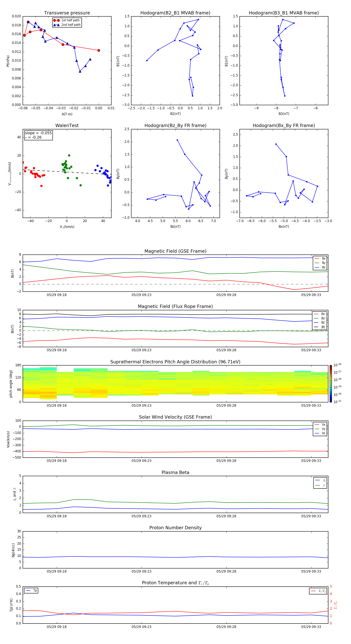Click the 'Vsw(km/s)' axis label
351x644 pixels.
[x=8, y=439]
